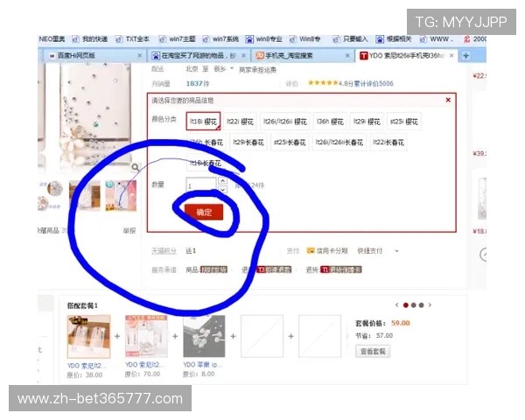
Task: Go to previous 搭配套餐 bundle arrow
Action: pos(397,304)
